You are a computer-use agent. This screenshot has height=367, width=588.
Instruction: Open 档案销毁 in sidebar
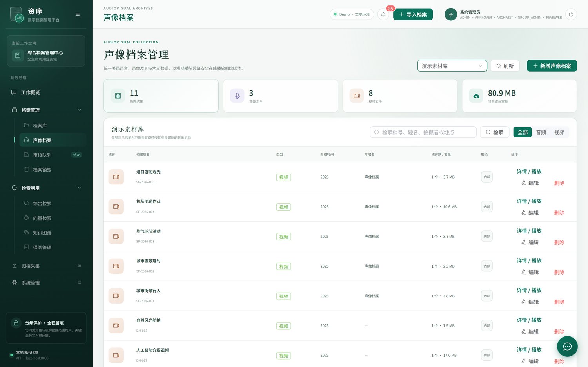(53, 170)
